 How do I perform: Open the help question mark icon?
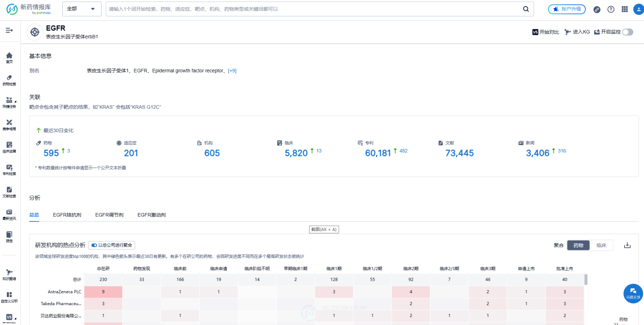click(x=611, y=10)
